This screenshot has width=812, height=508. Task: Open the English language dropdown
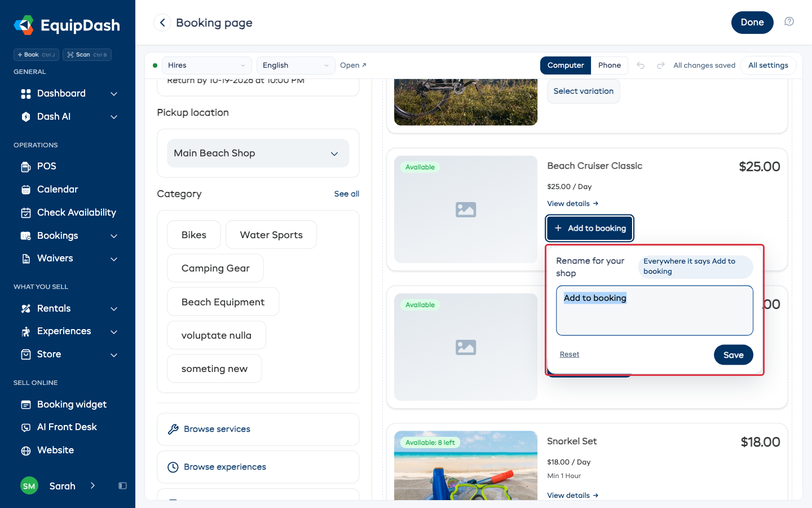coord(295,65)
